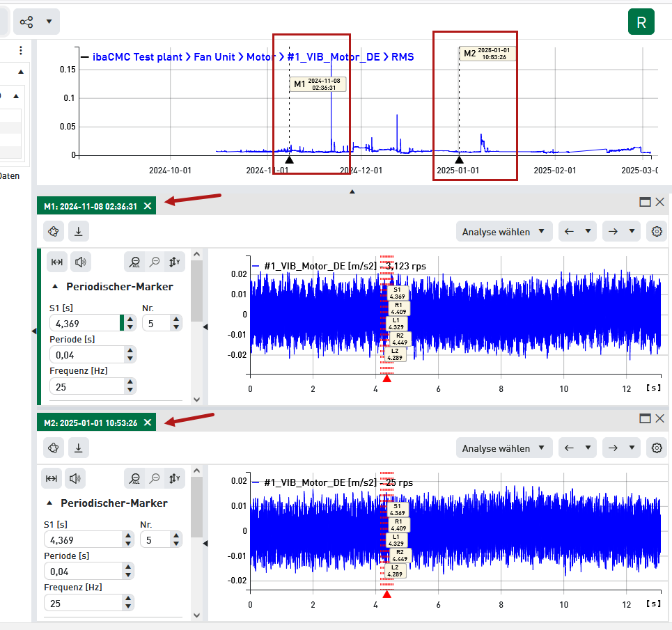Click the auto zoom icon in M1 panel
The height and width of the screenshot is (630, 672).
coord(135,262)
